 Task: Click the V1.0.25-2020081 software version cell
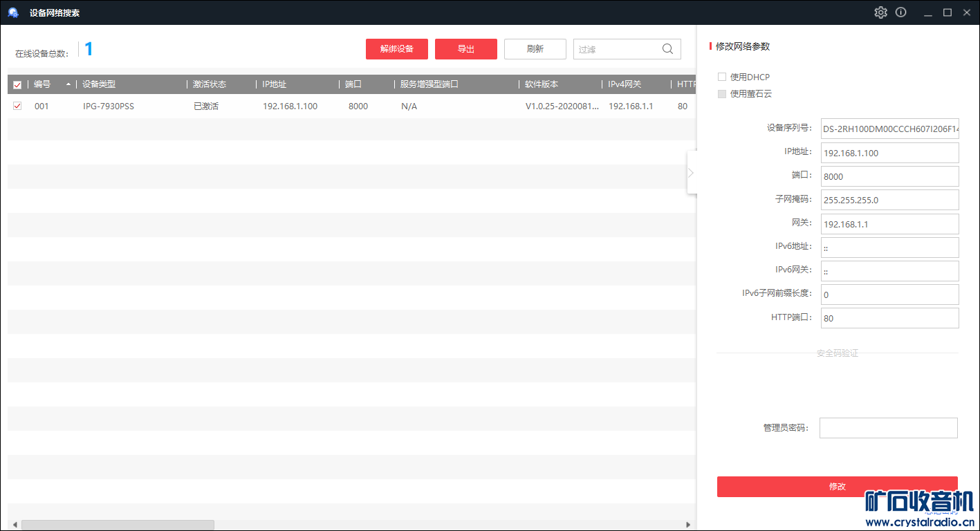click(x=562, y=106)
